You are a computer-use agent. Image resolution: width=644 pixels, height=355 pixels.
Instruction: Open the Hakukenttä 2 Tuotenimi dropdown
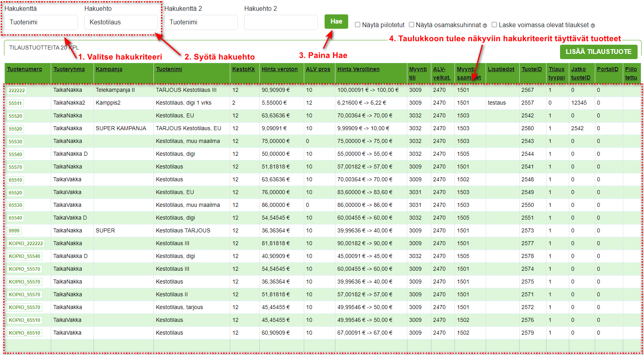(x=201, y=22)
